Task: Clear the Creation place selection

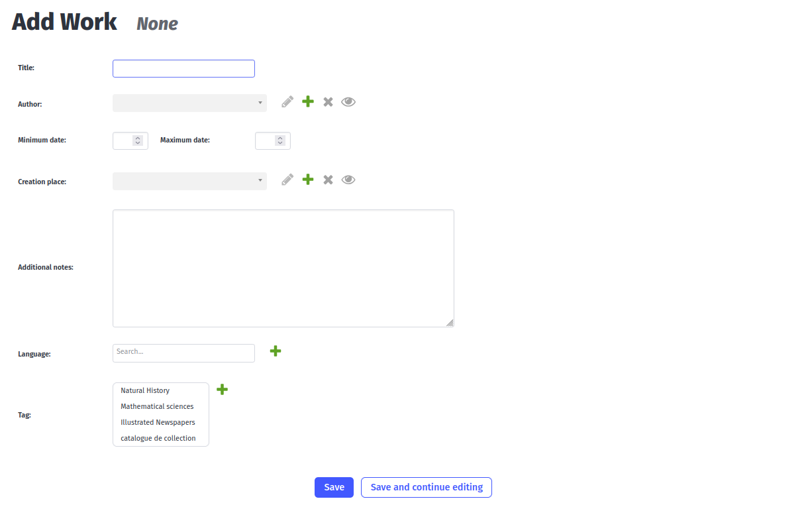Action: (x=328, y=179)
